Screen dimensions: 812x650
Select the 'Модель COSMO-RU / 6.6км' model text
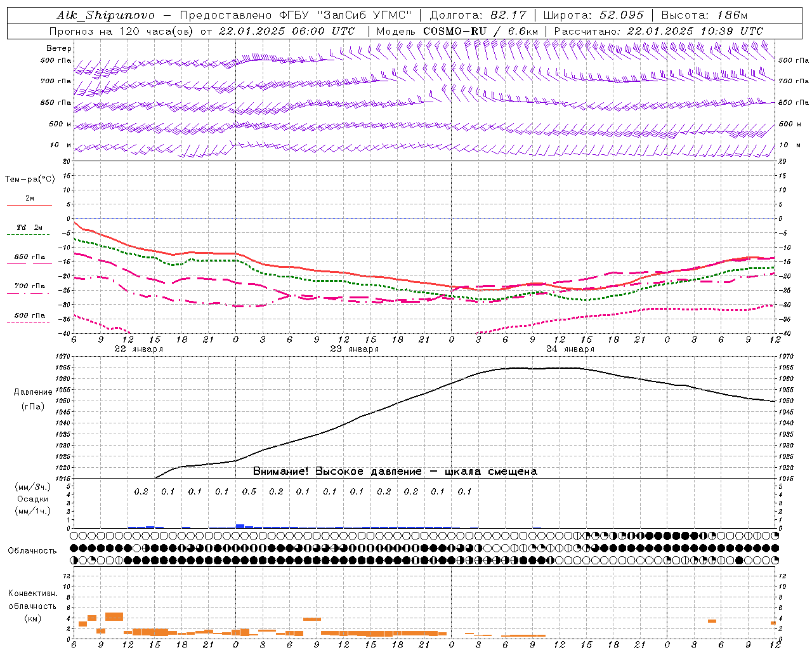point(457,31)
